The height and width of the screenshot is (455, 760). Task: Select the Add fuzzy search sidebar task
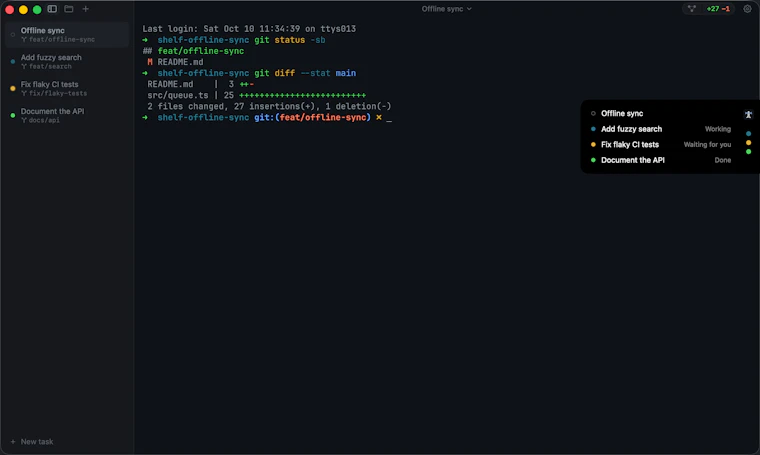(x=67, y=62)
